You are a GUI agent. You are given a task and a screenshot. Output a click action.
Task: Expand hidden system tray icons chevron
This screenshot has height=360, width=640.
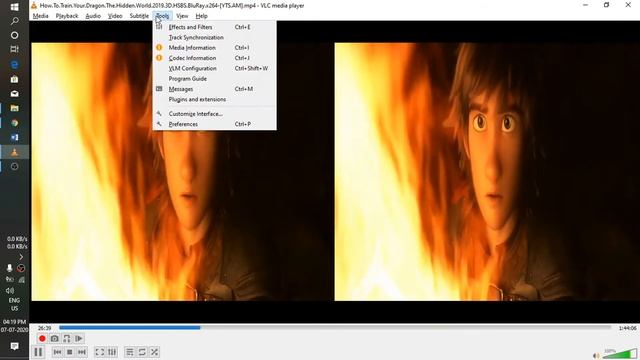pos(21,257)
